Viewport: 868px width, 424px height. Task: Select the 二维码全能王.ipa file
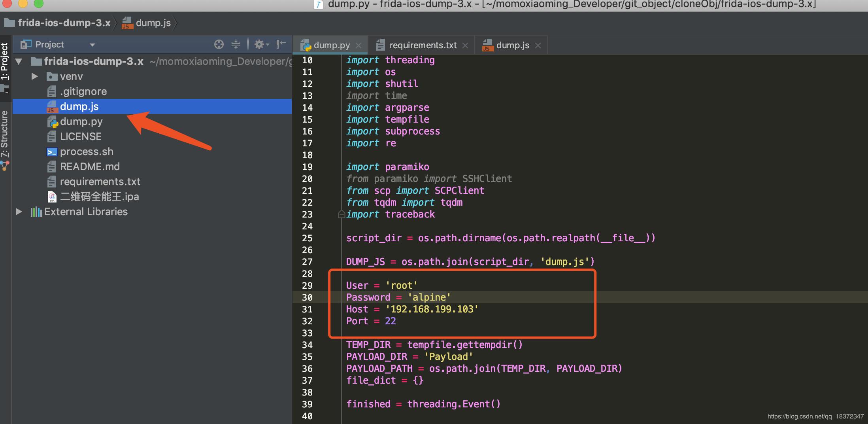[x=99, y=197]
